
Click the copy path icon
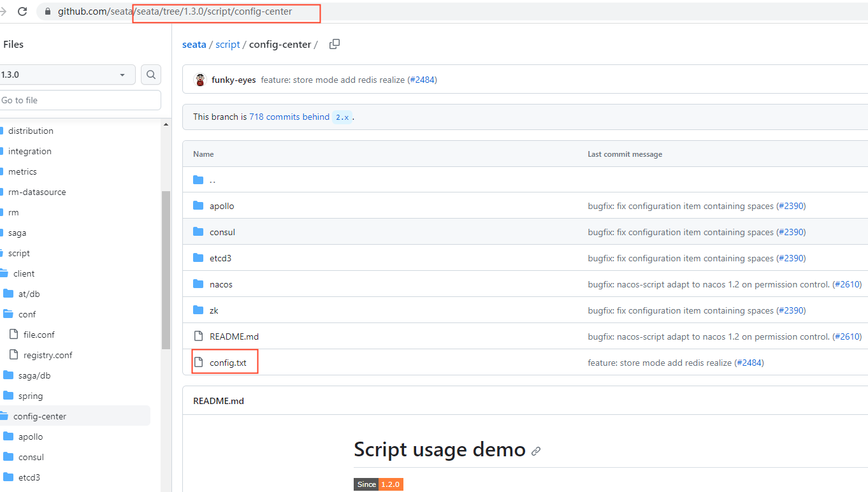click(335, 44)
